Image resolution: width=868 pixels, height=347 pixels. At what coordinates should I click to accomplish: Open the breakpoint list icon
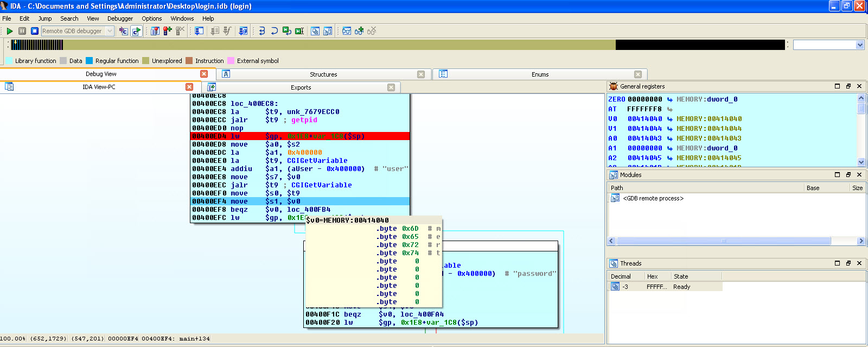click(155, 31)
